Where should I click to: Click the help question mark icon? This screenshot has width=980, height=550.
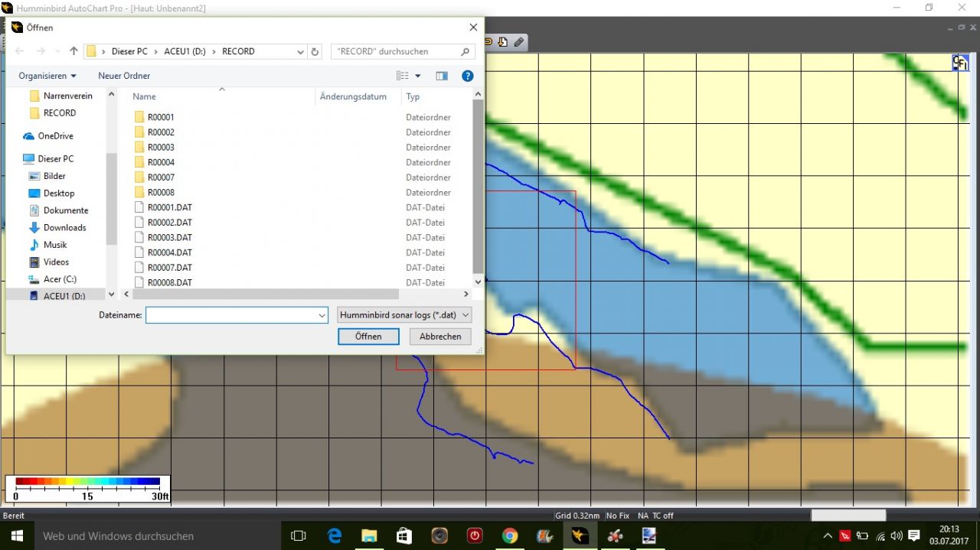point(467,76)
